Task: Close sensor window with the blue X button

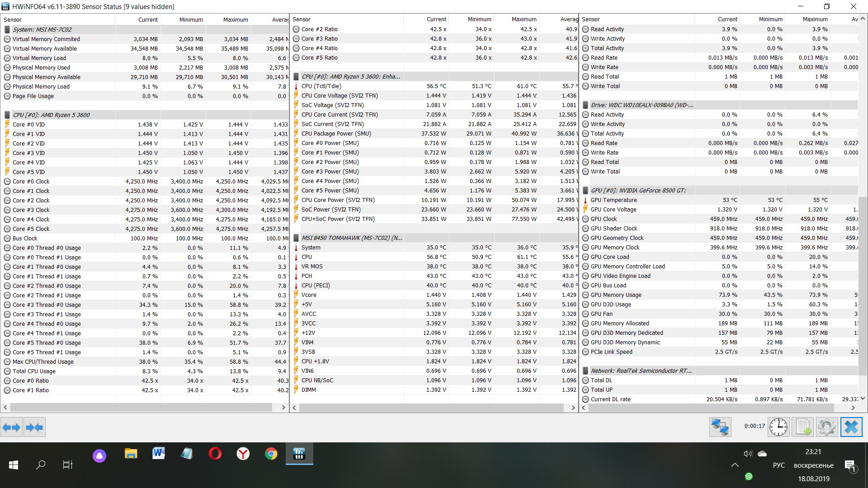Action: click(851, 427)
